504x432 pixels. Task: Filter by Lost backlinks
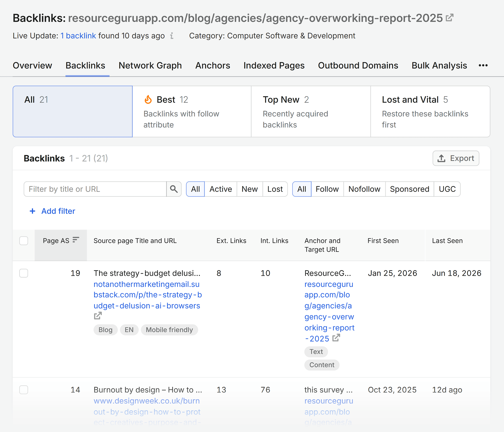[x=275, y=189]
